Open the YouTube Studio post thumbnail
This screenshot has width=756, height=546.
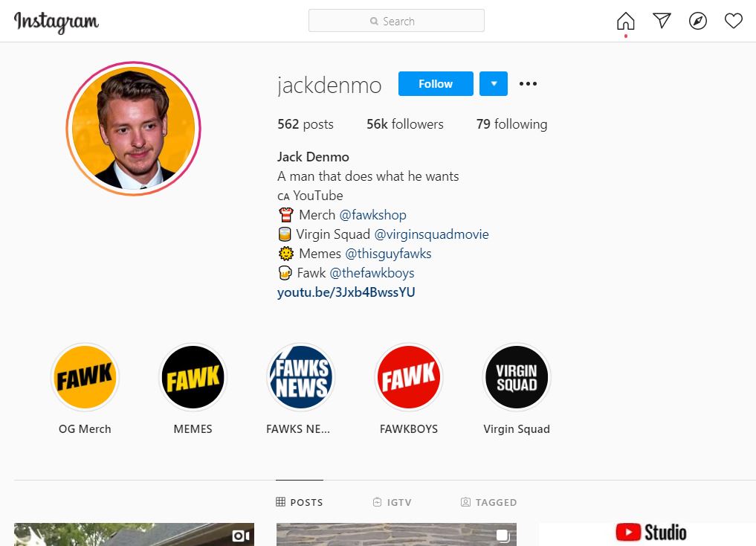[647, 534]
